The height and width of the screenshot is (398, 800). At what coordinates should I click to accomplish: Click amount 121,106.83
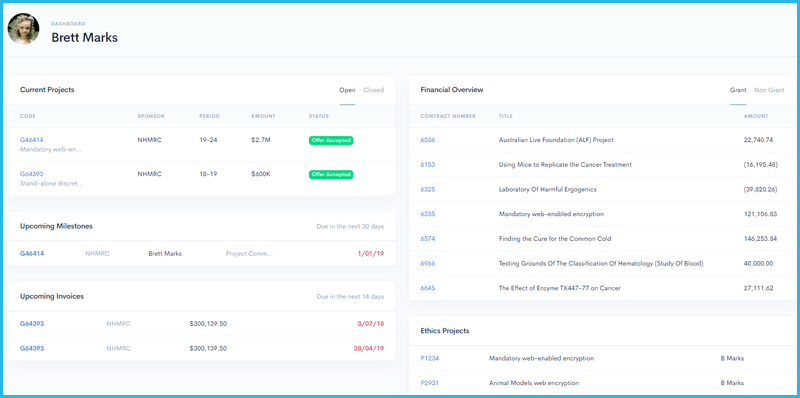761,214
